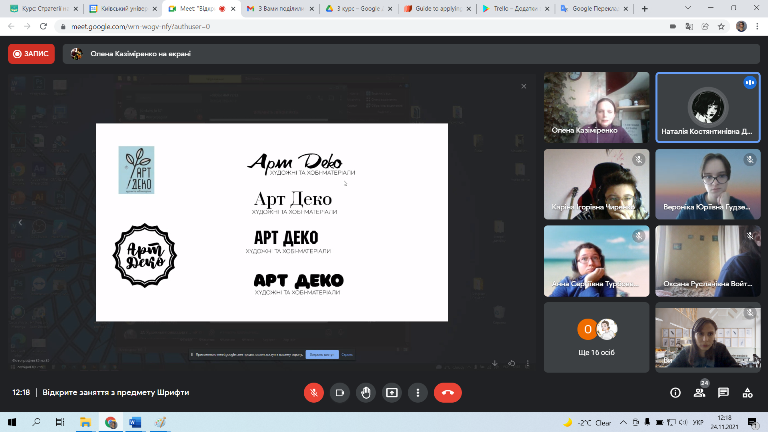Switch to 'Guide to applying' tab

[x=437, y=9]
